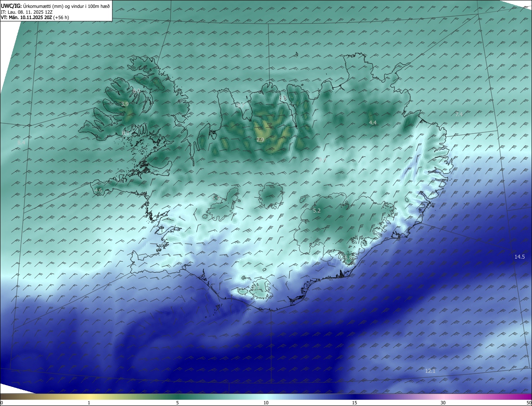The width and height of the screenshot is (532, 406).
Task: Click the colorbar tick label '1'
Action: [x=89, y=403]
